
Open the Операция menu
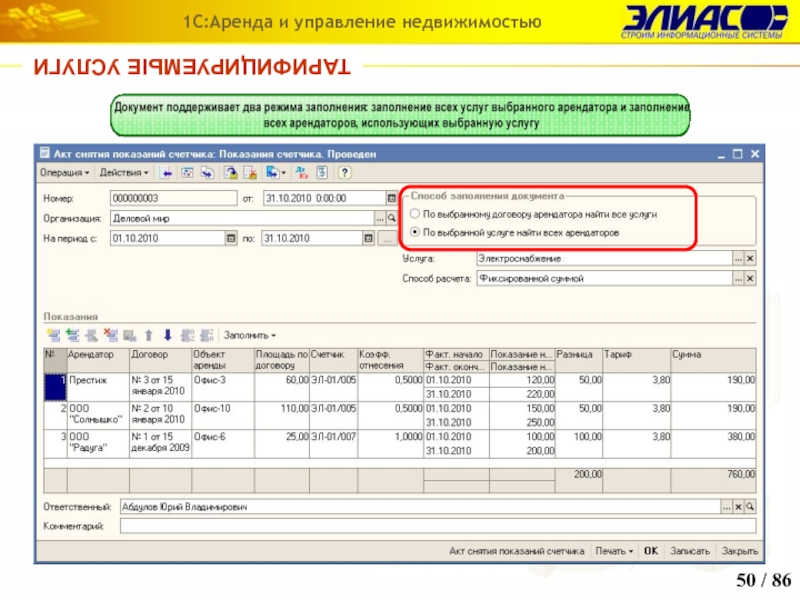pyautogui.click(x=64, y=173)
